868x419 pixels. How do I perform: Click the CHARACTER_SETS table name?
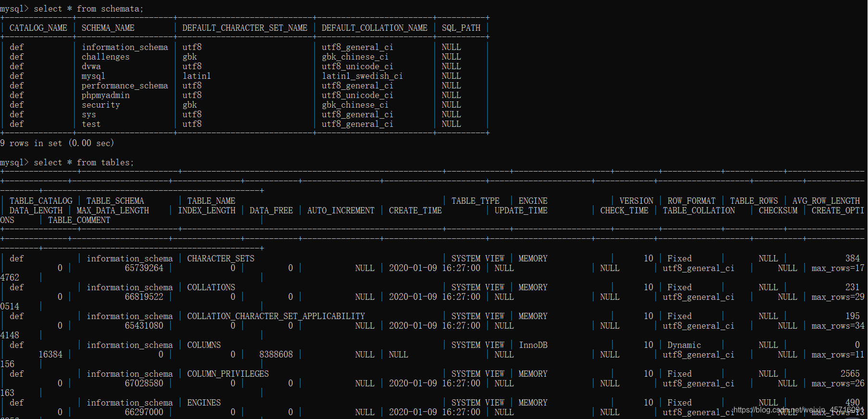pyautogui.click(x=221, y=259)
